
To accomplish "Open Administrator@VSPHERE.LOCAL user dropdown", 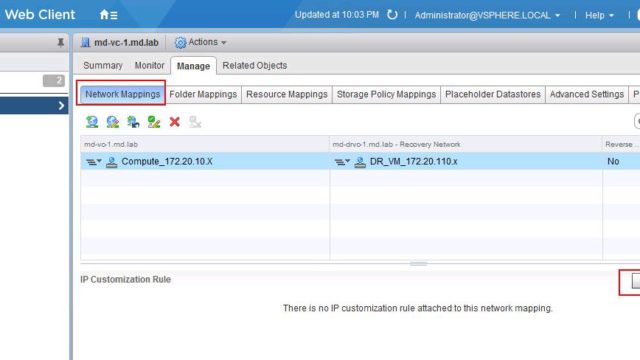I will click(x=487, y=16).
